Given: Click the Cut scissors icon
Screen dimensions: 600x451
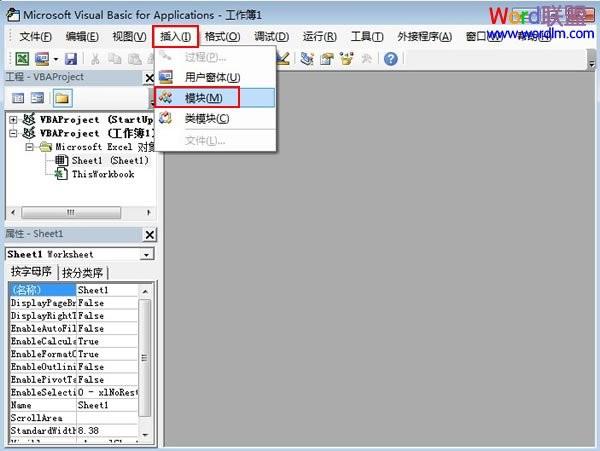Looking at the screenshot, I should 95,59.
